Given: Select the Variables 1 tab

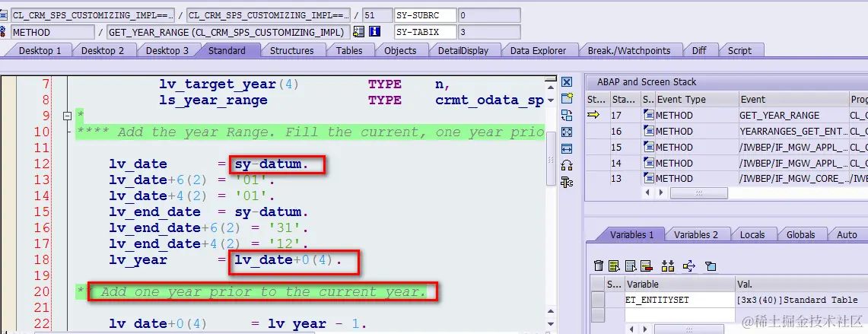Looking at the screenshot, I should click(x=631, y=235).
